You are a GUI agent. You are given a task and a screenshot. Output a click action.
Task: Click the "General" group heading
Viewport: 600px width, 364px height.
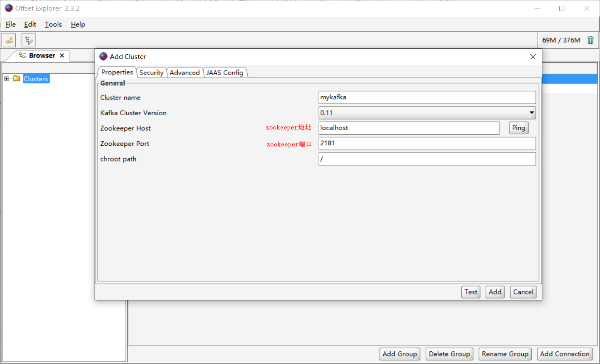pos(113,83)
